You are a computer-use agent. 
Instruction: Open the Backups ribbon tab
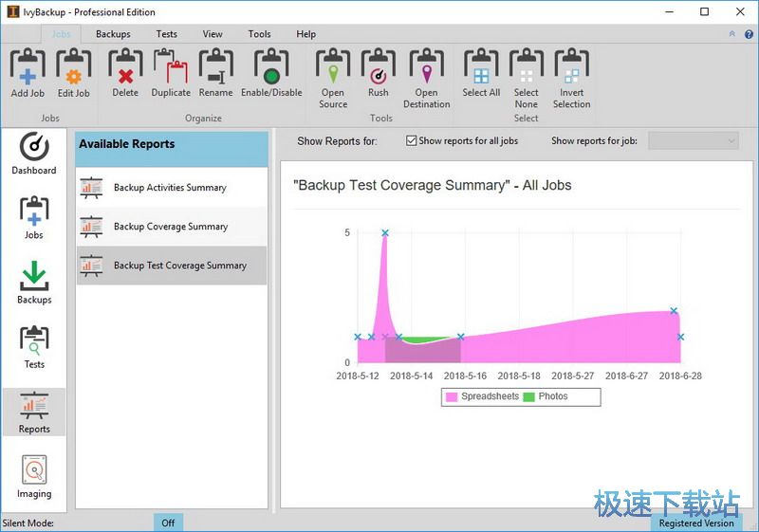click(113, 34)
